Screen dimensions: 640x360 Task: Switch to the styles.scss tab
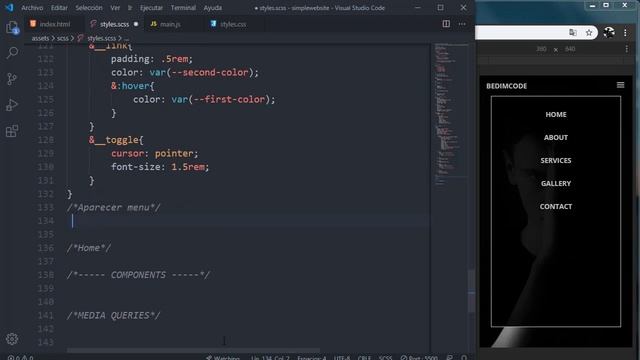(x=114, y=24)
